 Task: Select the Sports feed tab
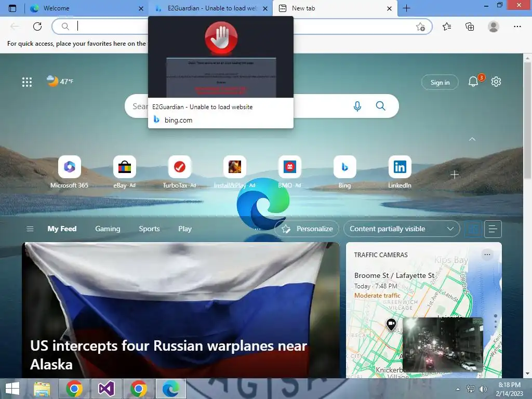tap(149, 229)
